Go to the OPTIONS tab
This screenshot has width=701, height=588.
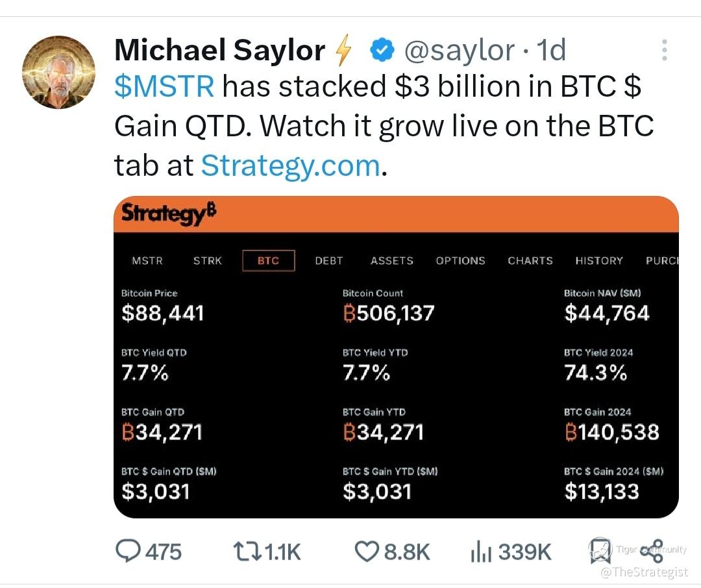click(x=460, y=261)
